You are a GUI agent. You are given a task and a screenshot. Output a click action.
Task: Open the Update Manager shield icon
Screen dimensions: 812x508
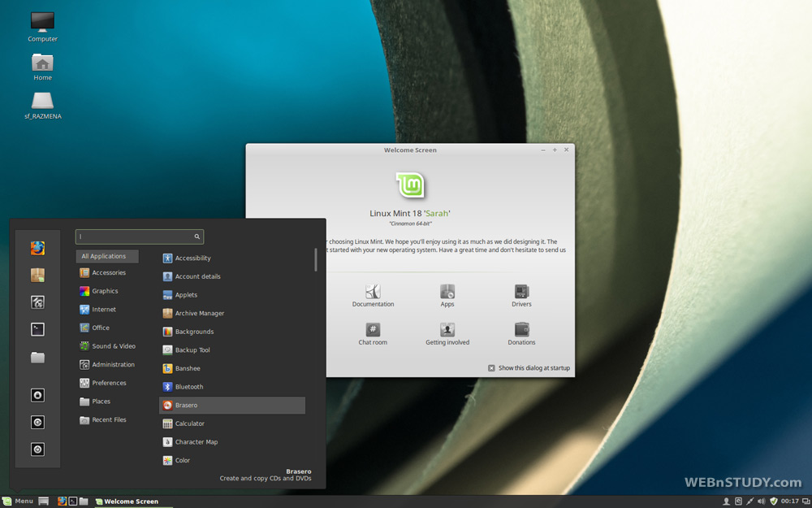774,501
